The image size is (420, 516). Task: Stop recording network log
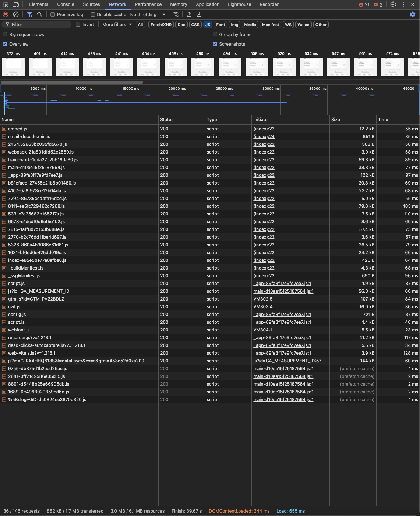[x=6, y=14]
